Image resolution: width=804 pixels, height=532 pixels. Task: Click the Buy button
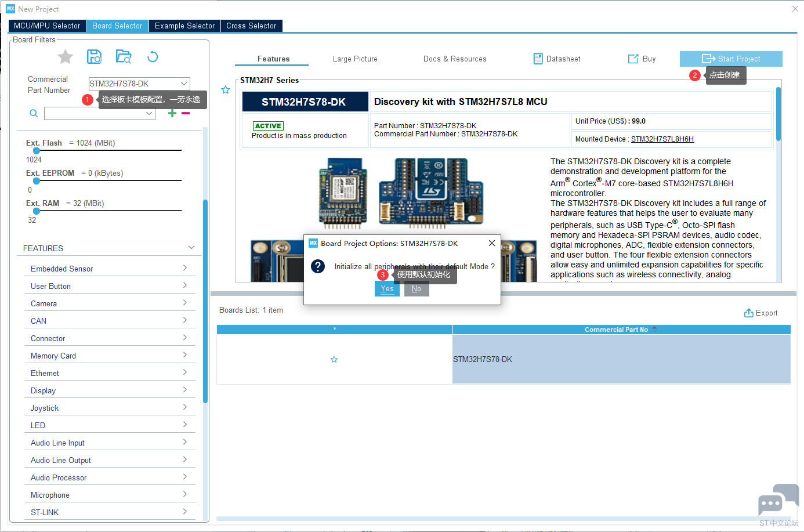642,59
